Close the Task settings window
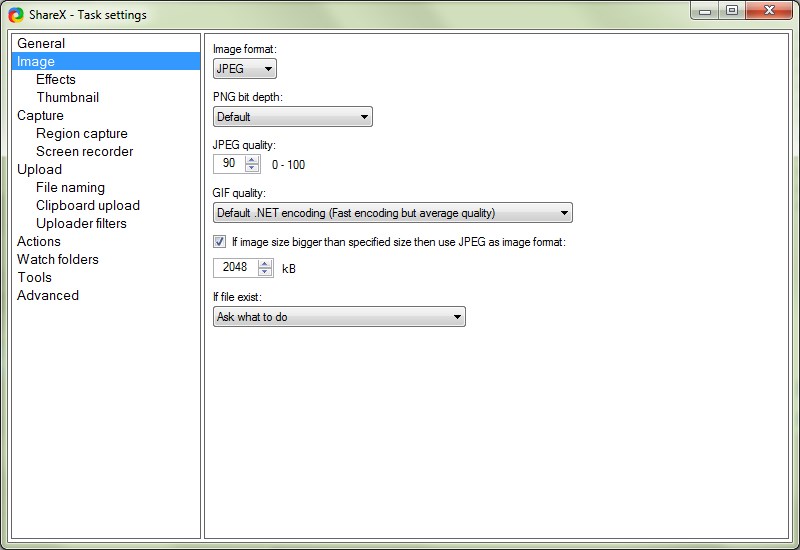 tap(769, 10)
